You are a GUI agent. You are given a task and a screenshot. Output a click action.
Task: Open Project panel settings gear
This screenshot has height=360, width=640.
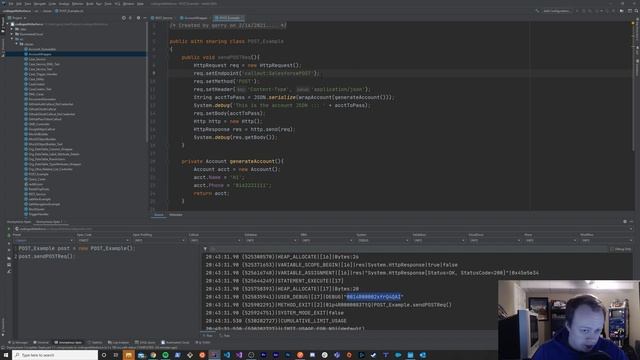[138, 18]
